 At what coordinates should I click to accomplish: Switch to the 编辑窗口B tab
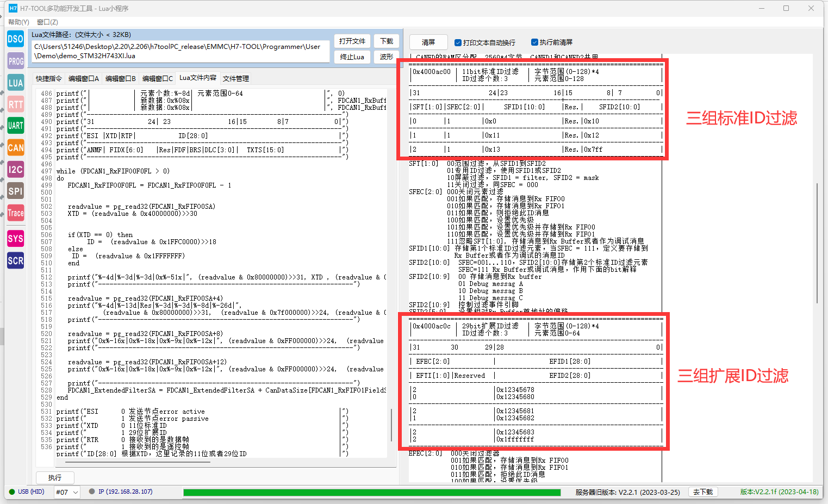click(121, 79)
